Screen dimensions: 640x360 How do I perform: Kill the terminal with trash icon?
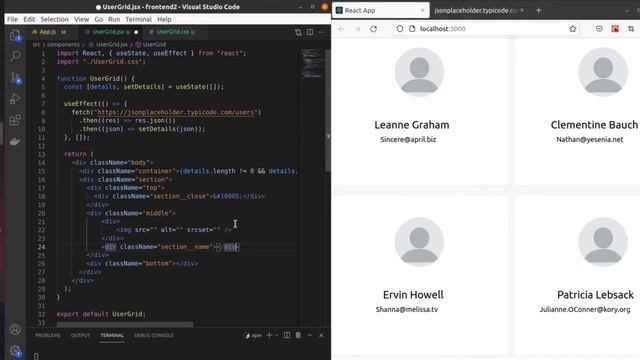click(x=298, y=335)
